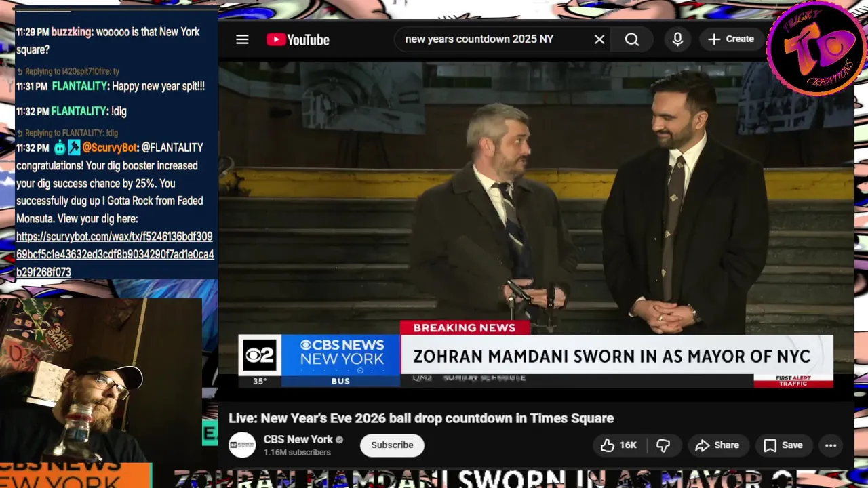
Task: Click the Replying to i420spit710fire line
Action: coord(68,71)
